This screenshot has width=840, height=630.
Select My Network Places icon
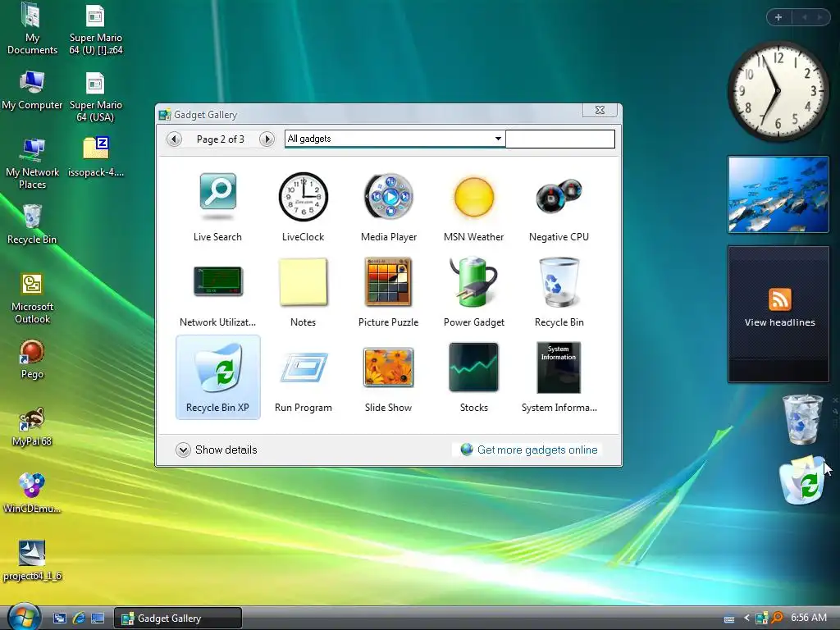pyautogui.click(x=32, y=163)
